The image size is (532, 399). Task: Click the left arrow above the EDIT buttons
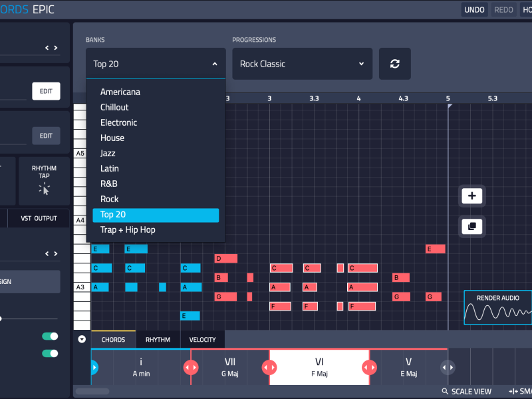pos(47,48)
